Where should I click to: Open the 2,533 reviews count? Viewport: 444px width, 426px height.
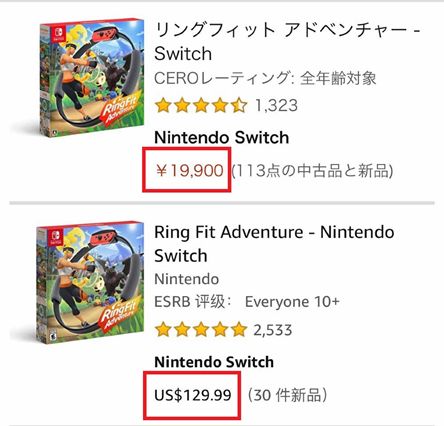point(273,330)
